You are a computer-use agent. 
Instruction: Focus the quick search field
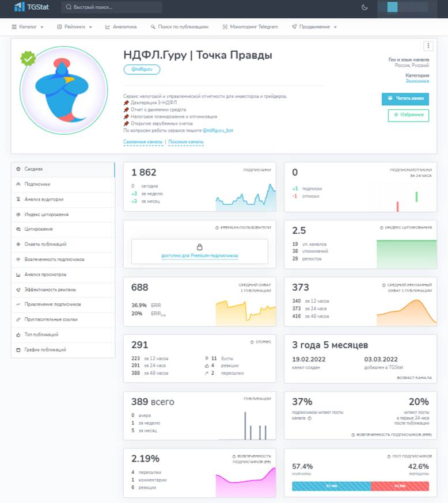click(x=112, y=7)
